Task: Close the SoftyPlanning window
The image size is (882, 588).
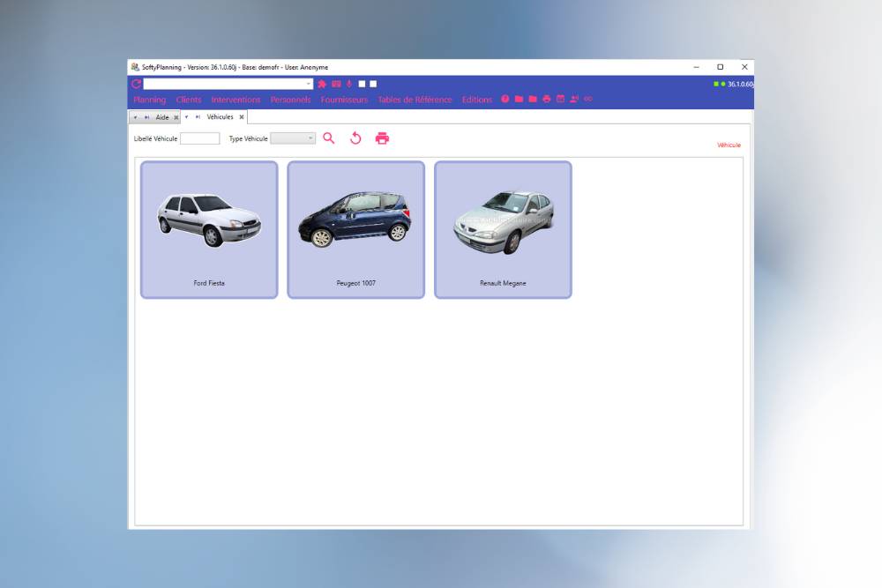Action: click(744, 67)
